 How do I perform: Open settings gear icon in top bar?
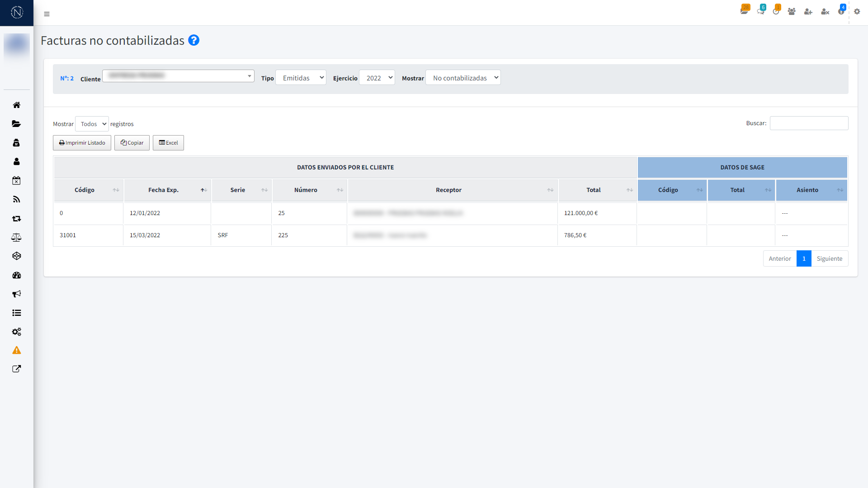point(857,12)
